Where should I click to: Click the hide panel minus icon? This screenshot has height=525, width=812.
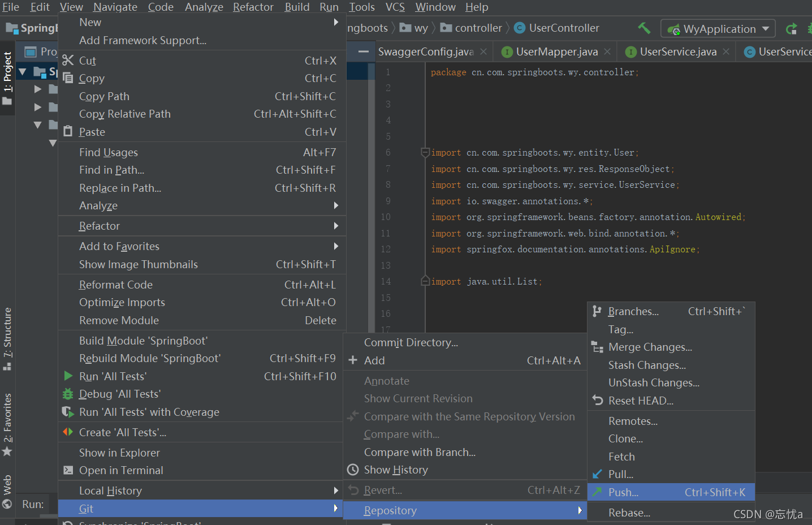tap(364, 52)
